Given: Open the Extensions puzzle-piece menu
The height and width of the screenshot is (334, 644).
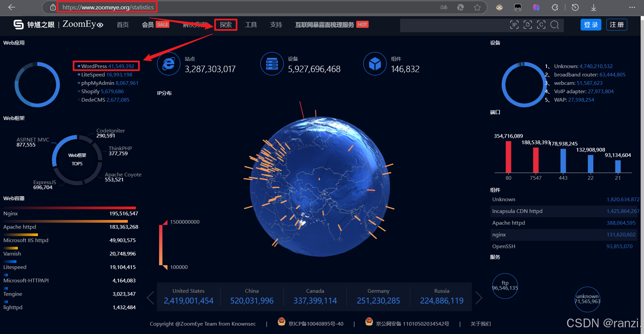Looking at the screenshot, I should coord(555,7).
